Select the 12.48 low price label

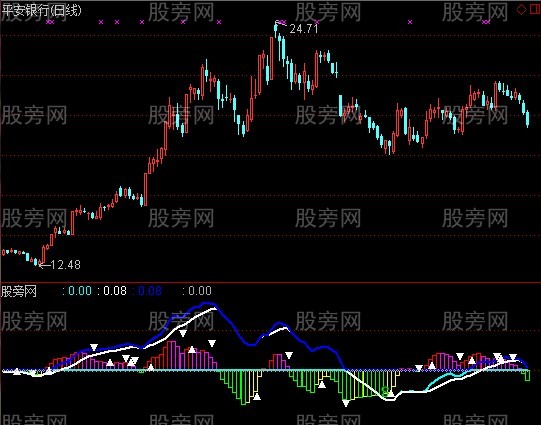tap(66, 265)
